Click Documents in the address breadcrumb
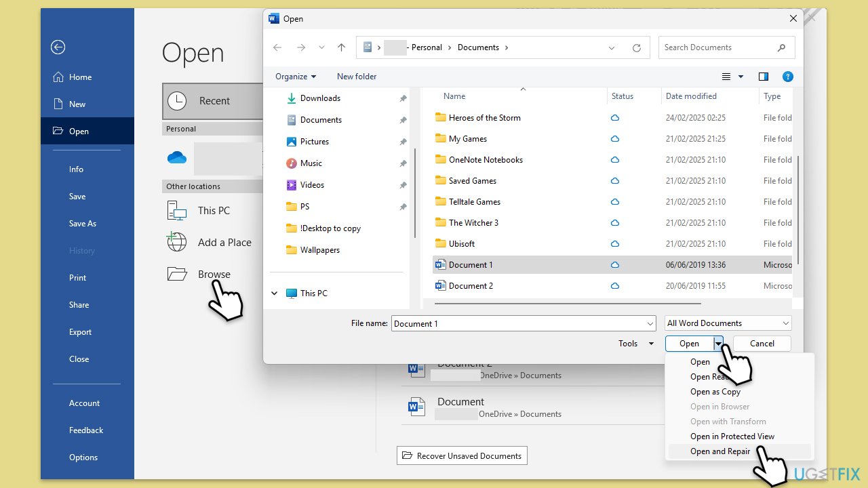The width and height of the screenshot is (868, 488). pos(478,47)
